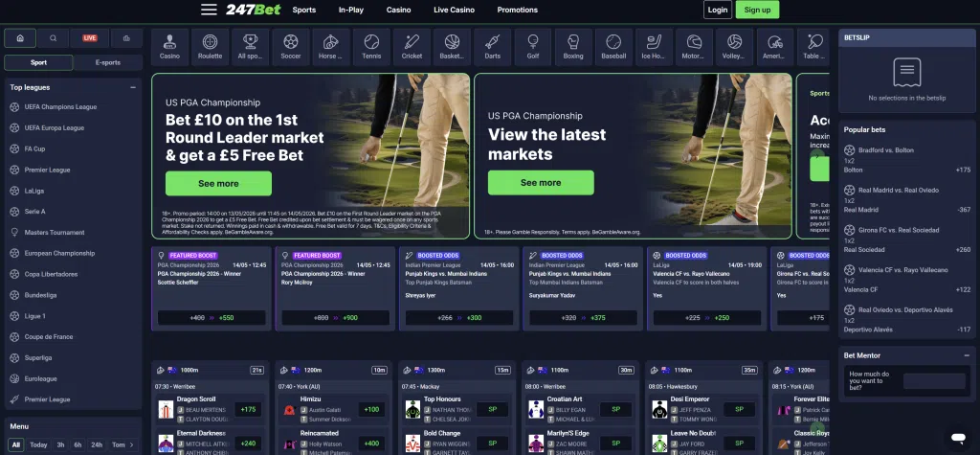Image resolution: width=980 pixels, height=455 pixels.
Task: Pick Bradford vs. Bolton popular bet +175
Action: click(x=907, y=160)
